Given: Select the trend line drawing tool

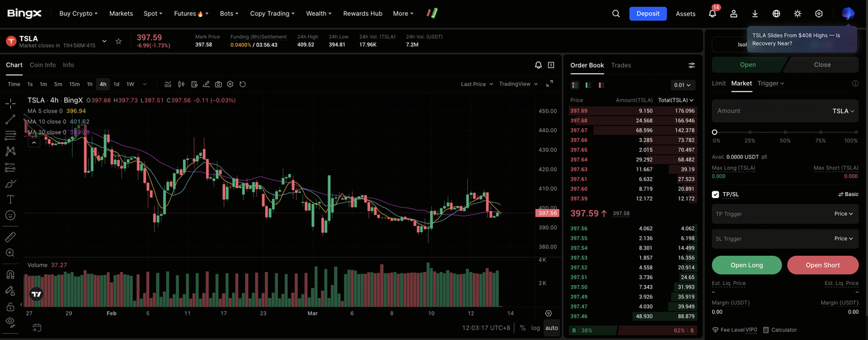Looking at the screenshot, I should pos(10,119).
